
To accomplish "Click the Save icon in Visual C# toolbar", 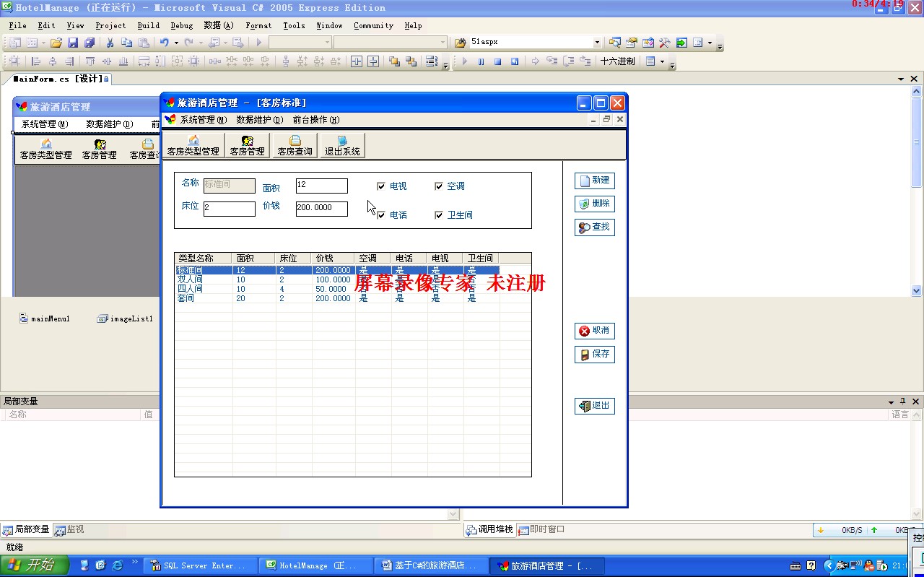I will click(73, 43).
